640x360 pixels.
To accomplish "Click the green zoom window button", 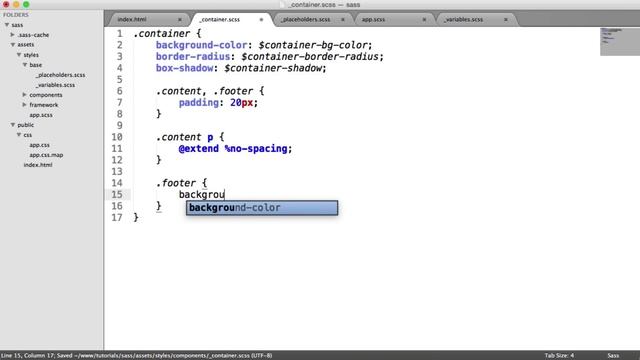I will click(26, 4).
